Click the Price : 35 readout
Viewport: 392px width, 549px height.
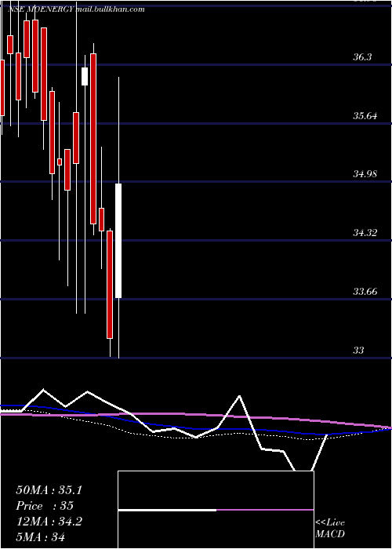tap(45, 506)
